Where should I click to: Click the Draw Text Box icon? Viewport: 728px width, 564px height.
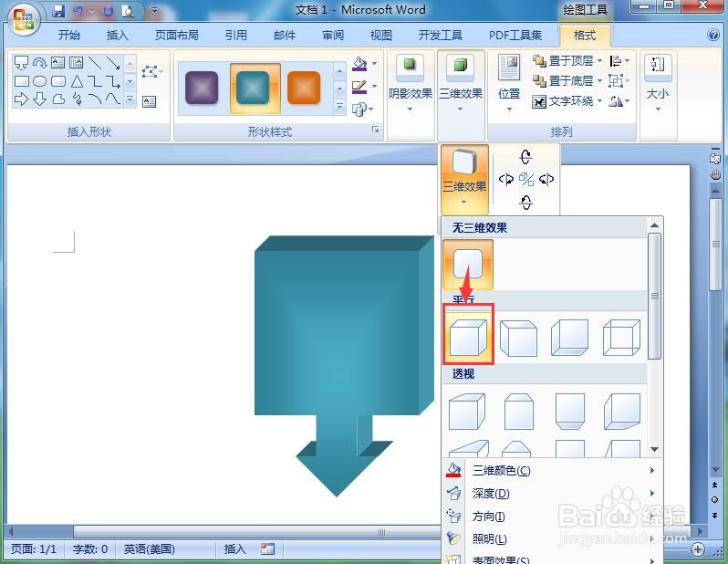click(149, 101)
